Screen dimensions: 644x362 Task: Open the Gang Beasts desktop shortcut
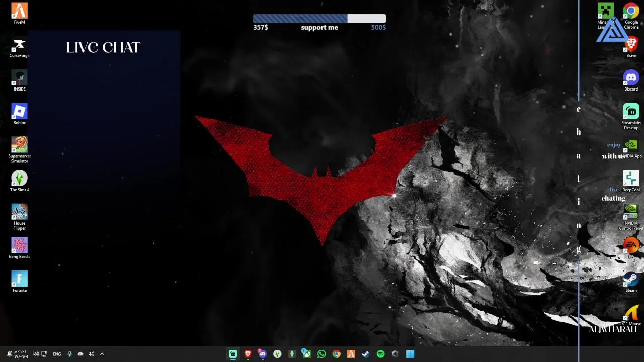pos(19,248)
